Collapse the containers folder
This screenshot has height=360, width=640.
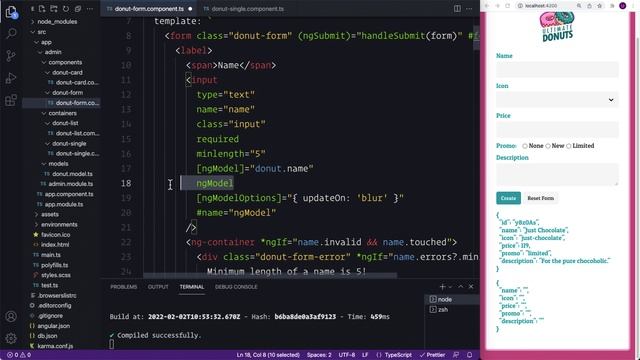[x=60, y=113]
